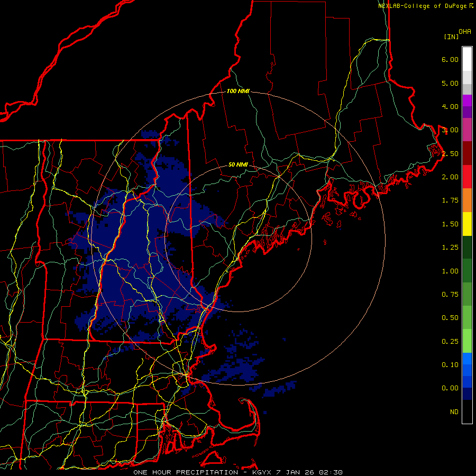This screenshot has width=476, height=476.
Task: Click the 100 NMI range ring label
Action: tap(239, 91)
